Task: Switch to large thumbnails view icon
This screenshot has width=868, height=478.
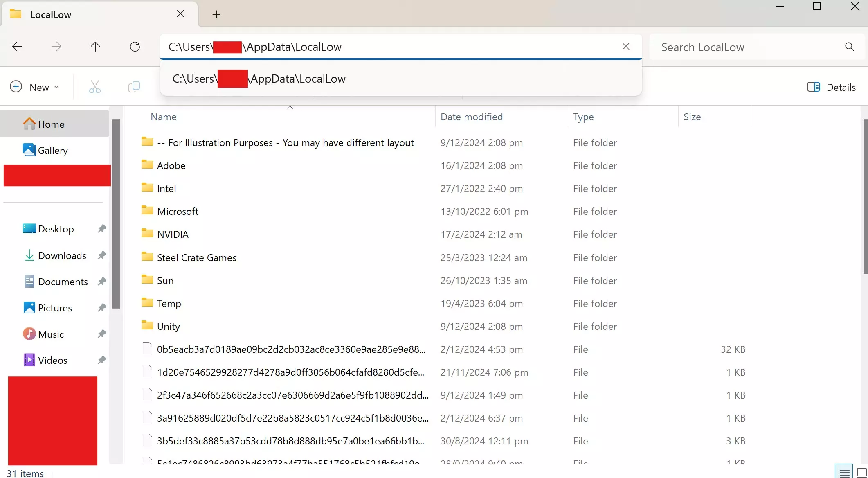Action: [861, 472]
